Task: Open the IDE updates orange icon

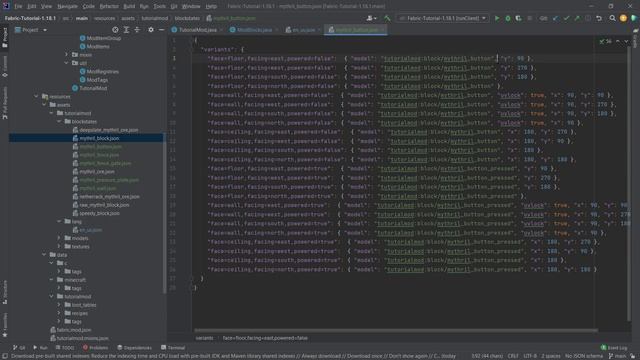Action: (623, 18)
